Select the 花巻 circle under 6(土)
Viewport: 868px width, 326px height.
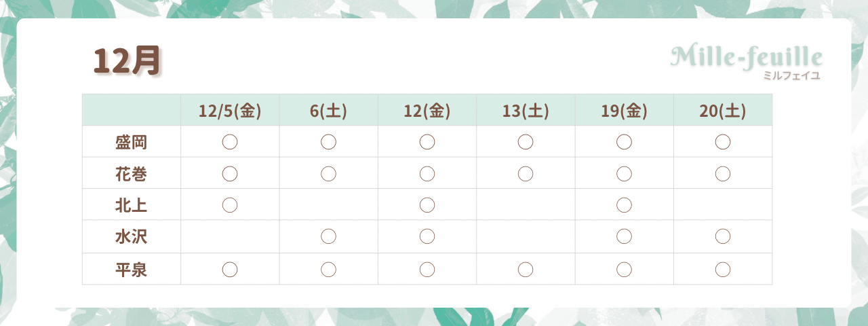click(328, 174)
